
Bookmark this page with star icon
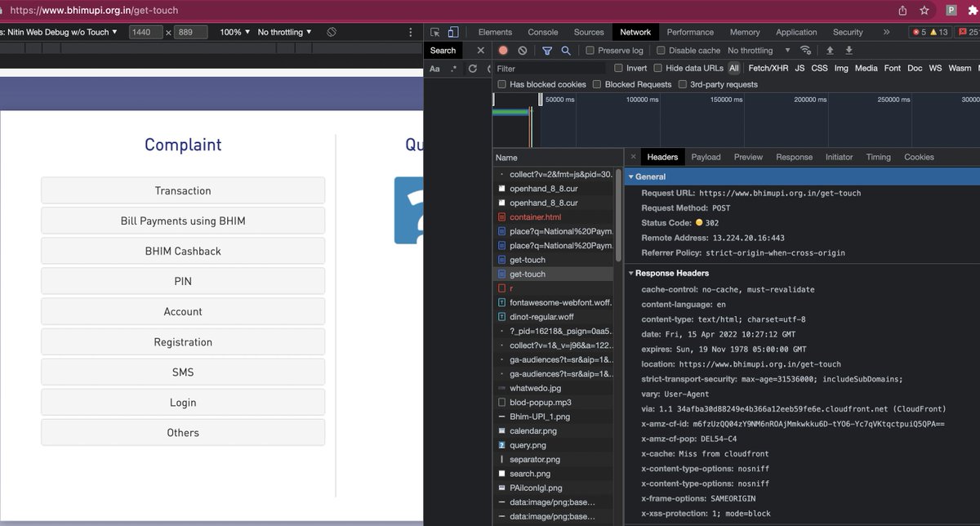click(x=924, y=11)
